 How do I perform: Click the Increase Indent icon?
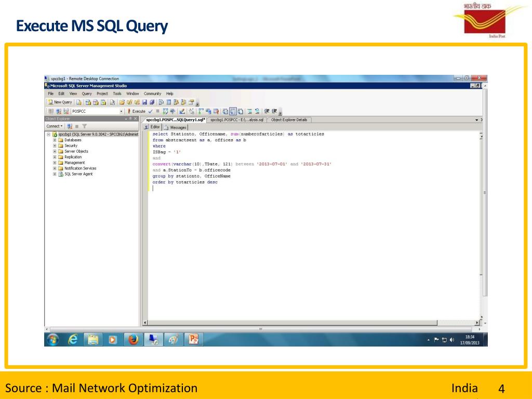tap(274, 111)
